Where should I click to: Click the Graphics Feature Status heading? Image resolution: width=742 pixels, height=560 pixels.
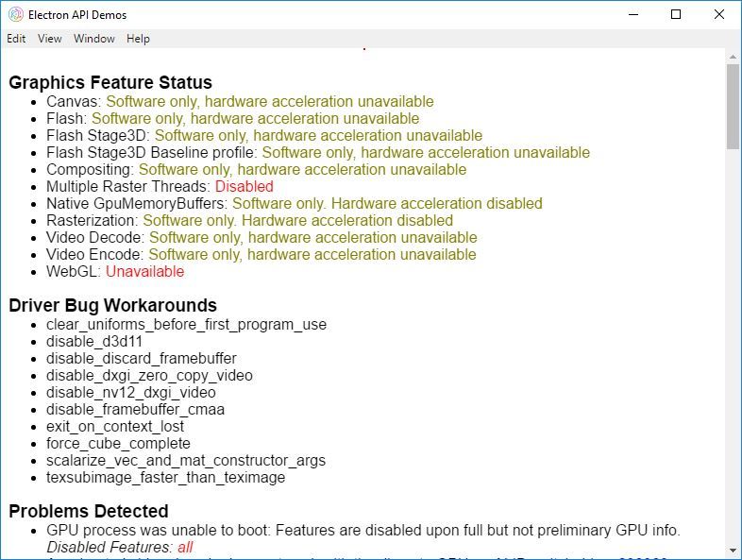(110, 82)
